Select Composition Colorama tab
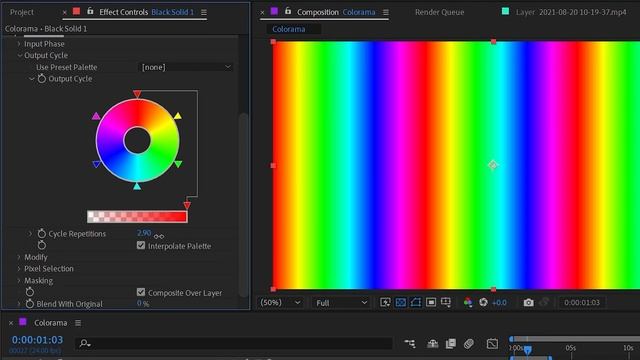Image resolution: width=640 pixels, height=360 pixels. click(336, 12)
